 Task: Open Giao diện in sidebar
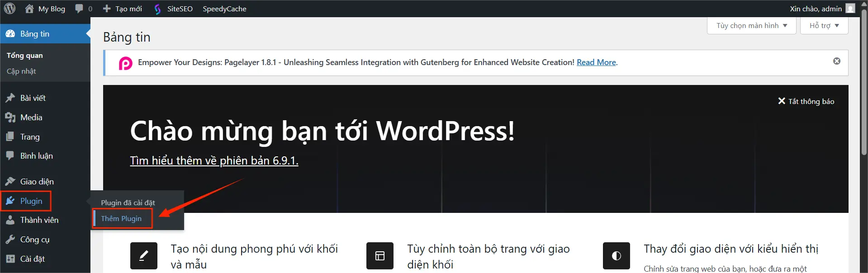[x=37, y=182]
